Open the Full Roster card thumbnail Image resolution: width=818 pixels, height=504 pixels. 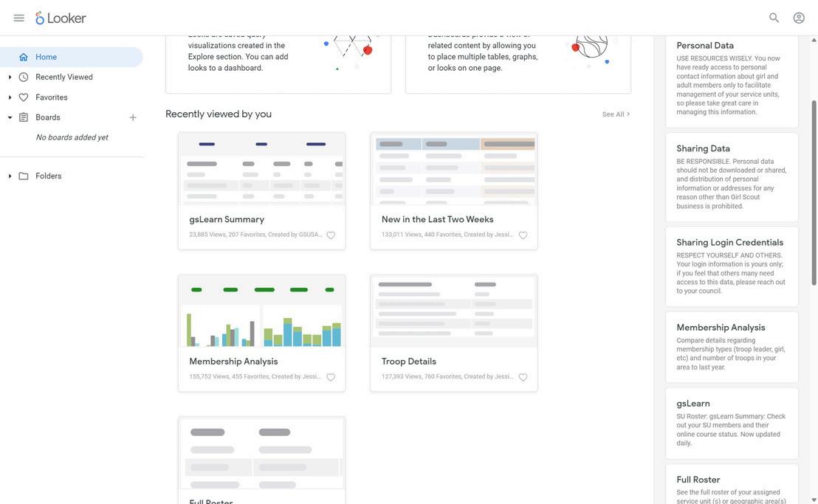(261, 452)
